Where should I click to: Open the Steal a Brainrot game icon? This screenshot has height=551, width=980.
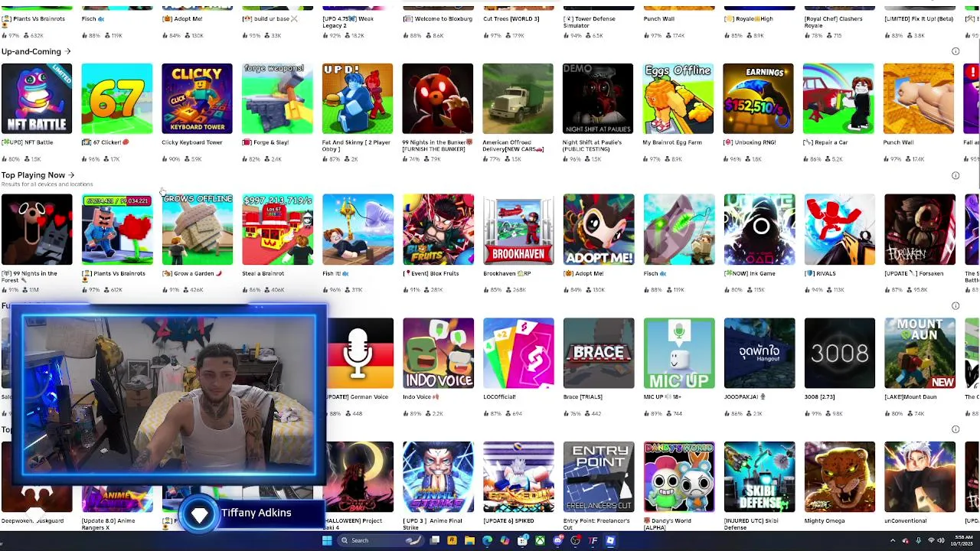coord(277,230)
